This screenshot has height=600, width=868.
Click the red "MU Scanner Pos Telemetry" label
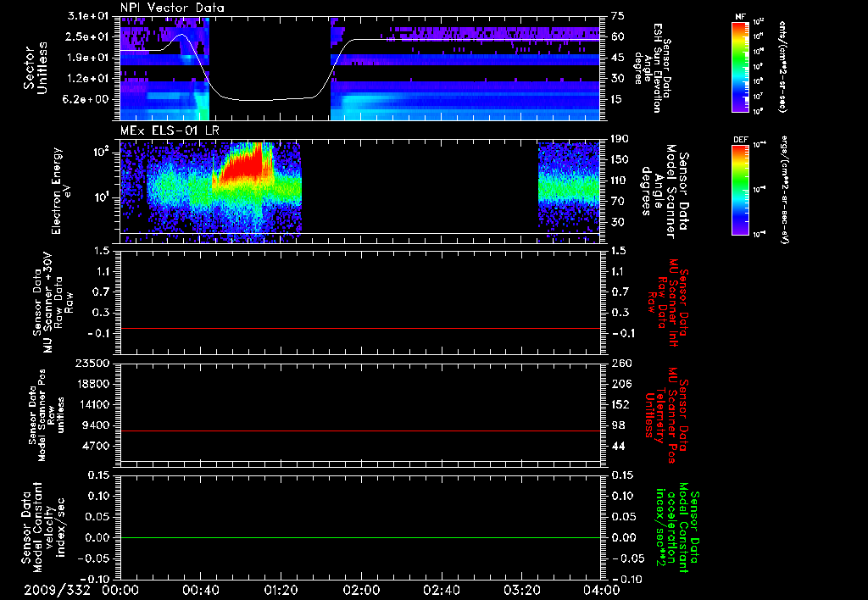pos(666,415)
